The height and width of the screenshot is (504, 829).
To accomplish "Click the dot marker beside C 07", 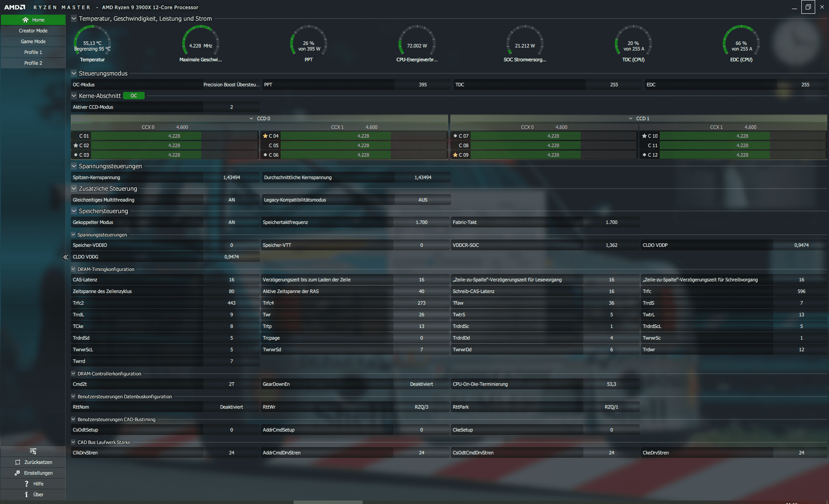I will [x=455, y=136].
